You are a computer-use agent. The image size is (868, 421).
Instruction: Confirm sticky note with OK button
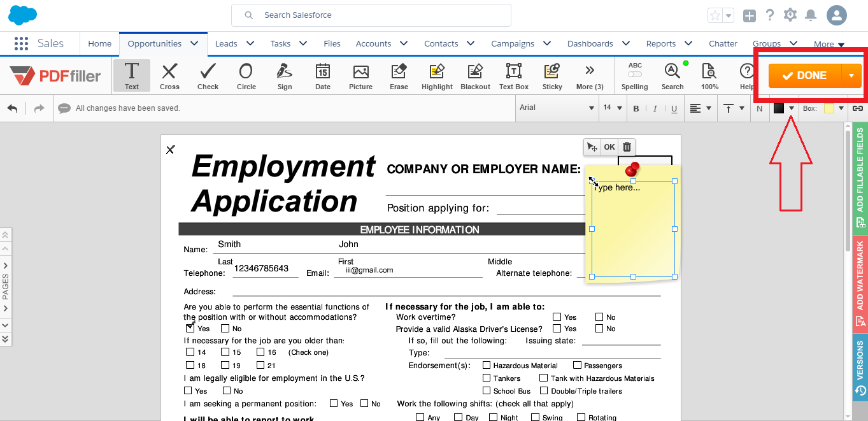point(609,147)
